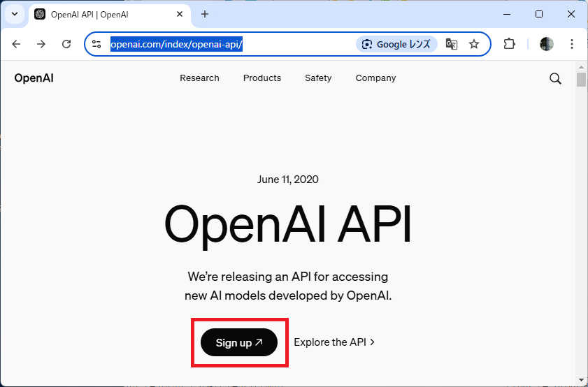588x387 pixels.
Task: Click the scrollbar down arrow
Action: click(x=581, y=380)
